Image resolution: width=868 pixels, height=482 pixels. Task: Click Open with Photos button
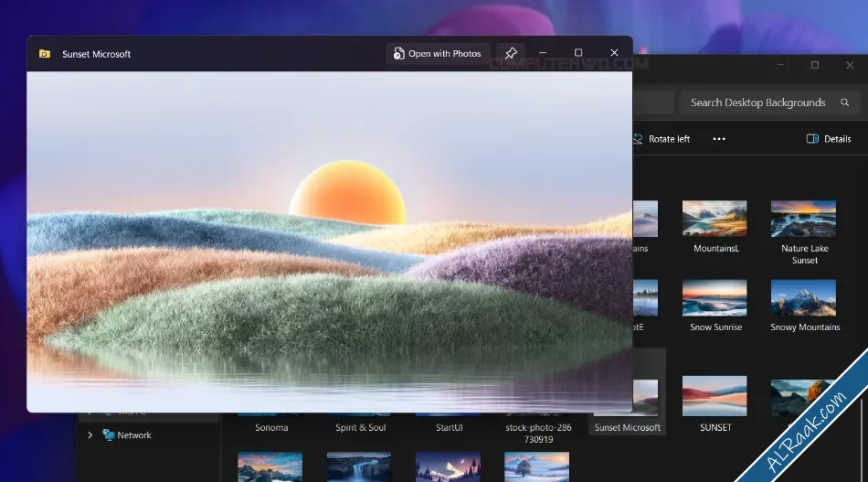pos(438,54)
